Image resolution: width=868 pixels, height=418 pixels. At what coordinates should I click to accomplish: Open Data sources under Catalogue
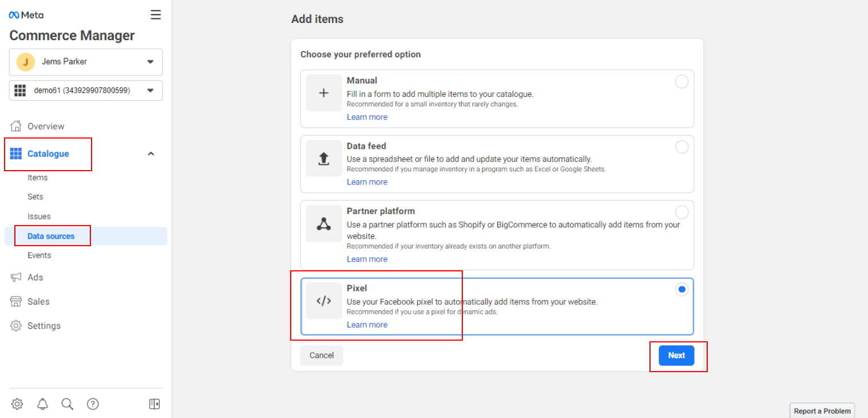click(x=86, y=236)
